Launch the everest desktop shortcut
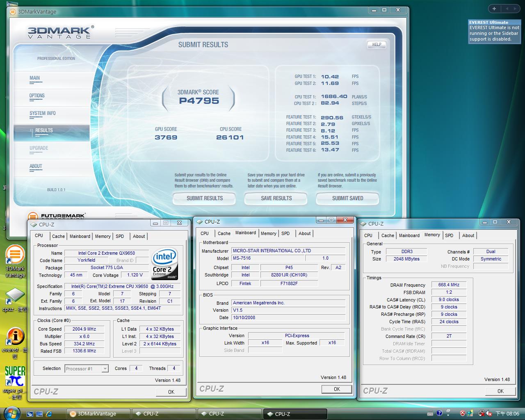 (15, 342)
